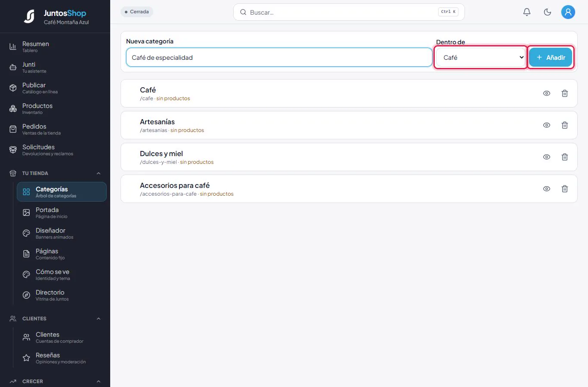
Task: Delete the Artesanías category
Action: point(565,125)
